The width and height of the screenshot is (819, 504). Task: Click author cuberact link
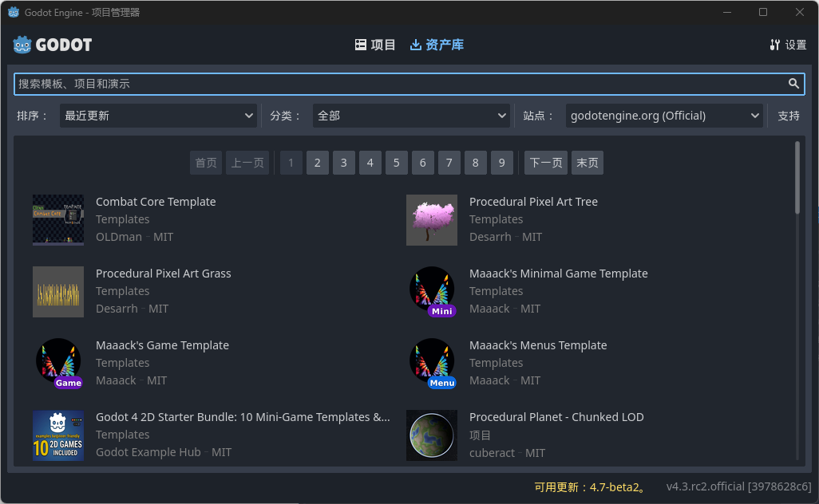pyautogui.click(x=492, y=453)
